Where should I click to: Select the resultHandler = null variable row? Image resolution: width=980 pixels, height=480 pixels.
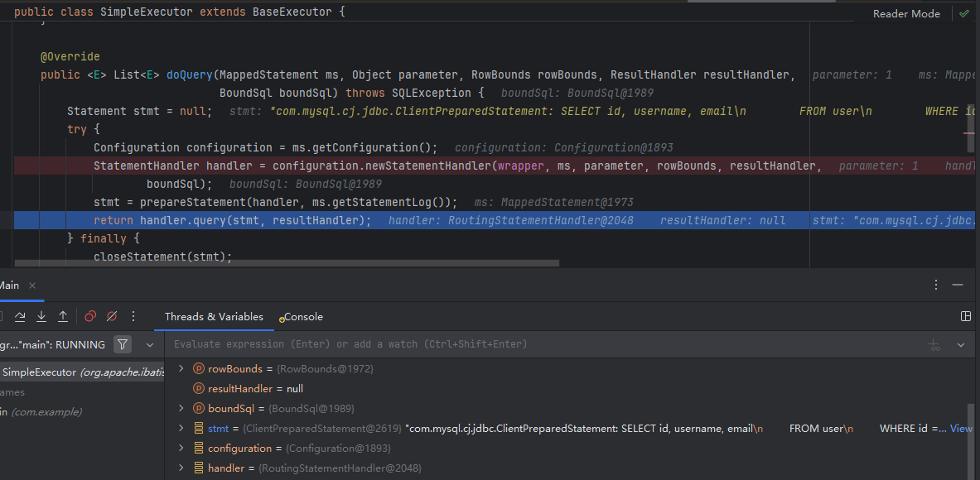567,389
